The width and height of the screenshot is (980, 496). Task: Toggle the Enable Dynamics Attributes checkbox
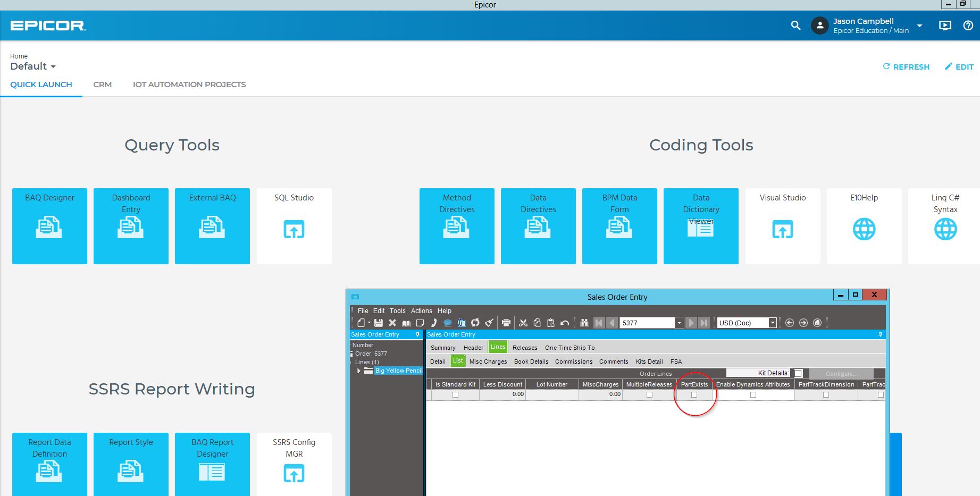tap(753, 394)
